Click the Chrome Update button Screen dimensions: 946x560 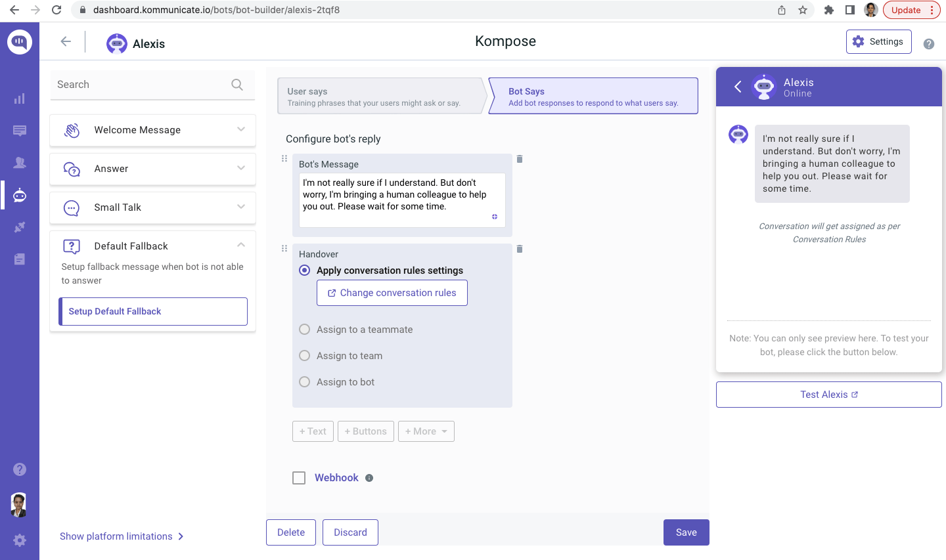[x=912, y=10]
